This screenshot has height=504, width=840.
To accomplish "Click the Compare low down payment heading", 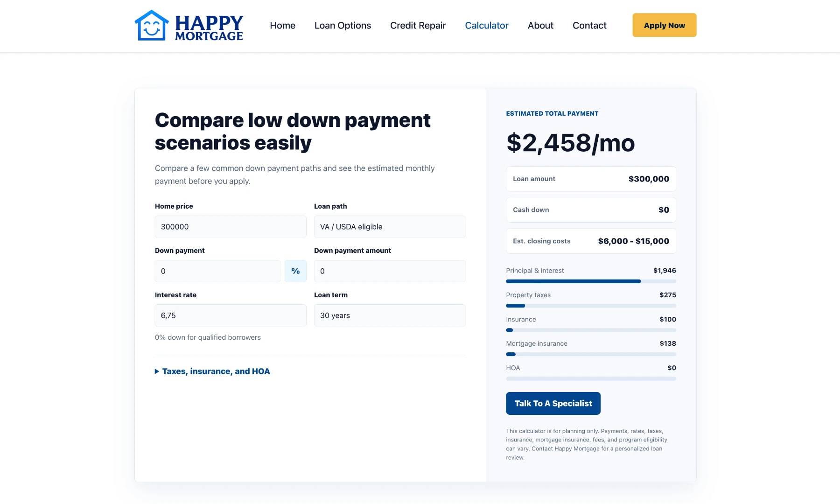I will [293, 132].
